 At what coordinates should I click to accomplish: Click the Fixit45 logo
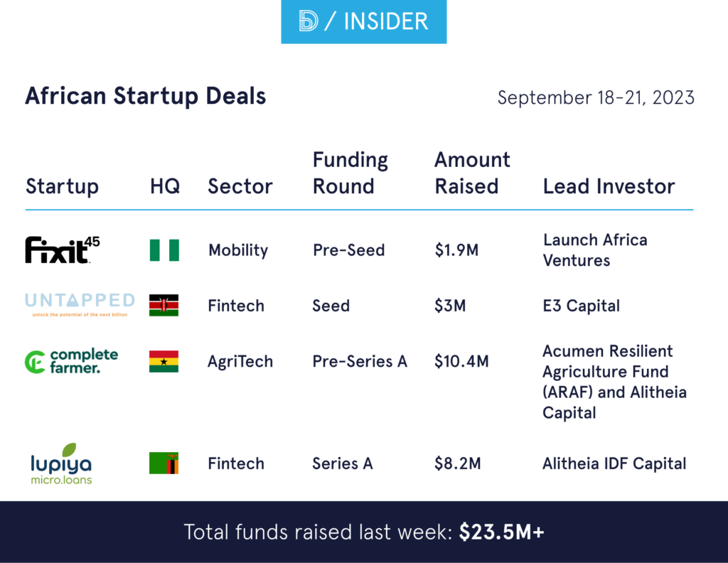point(63,250)
